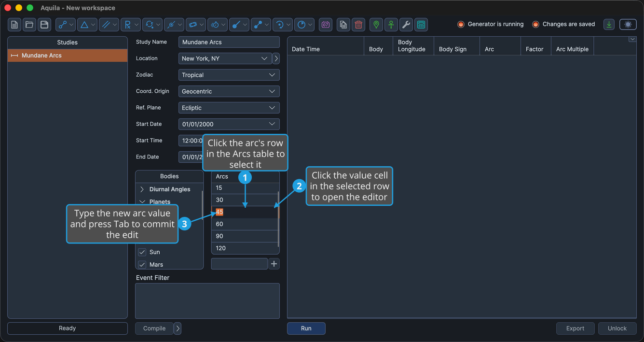Add a new arc with the plus button
The height and width of the screenshot is (342, 644).
[274, 264]
